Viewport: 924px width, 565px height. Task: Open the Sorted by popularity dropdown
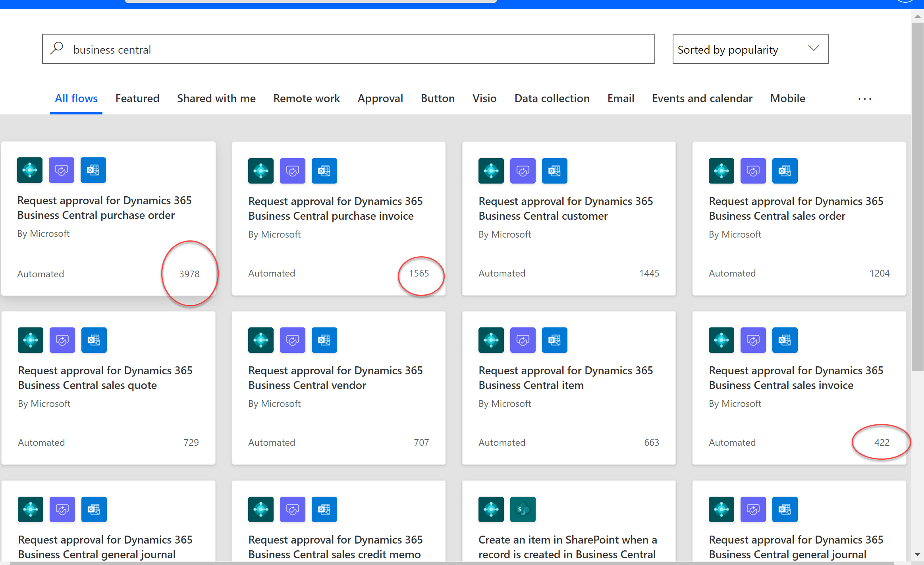coord(750,49)
